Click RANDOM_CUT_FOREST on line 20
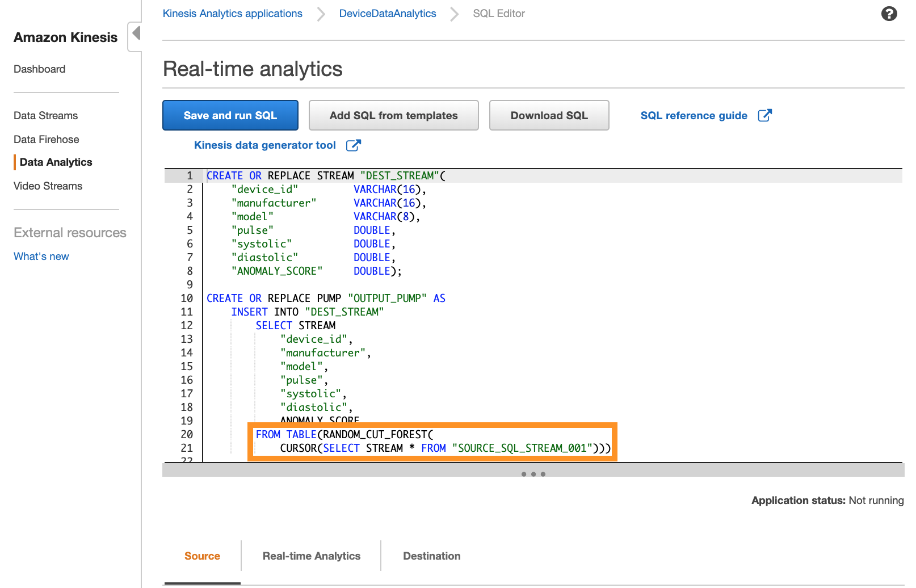 tap(375, 435)
